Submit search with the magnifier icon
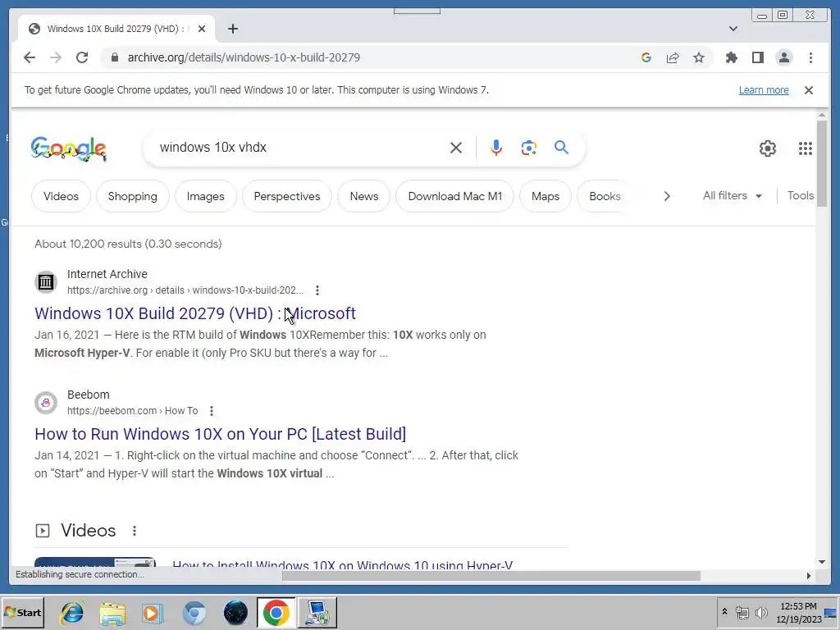The height and width of the screenshot is (630, 840). pyautogui.click(x=561, y=148)
